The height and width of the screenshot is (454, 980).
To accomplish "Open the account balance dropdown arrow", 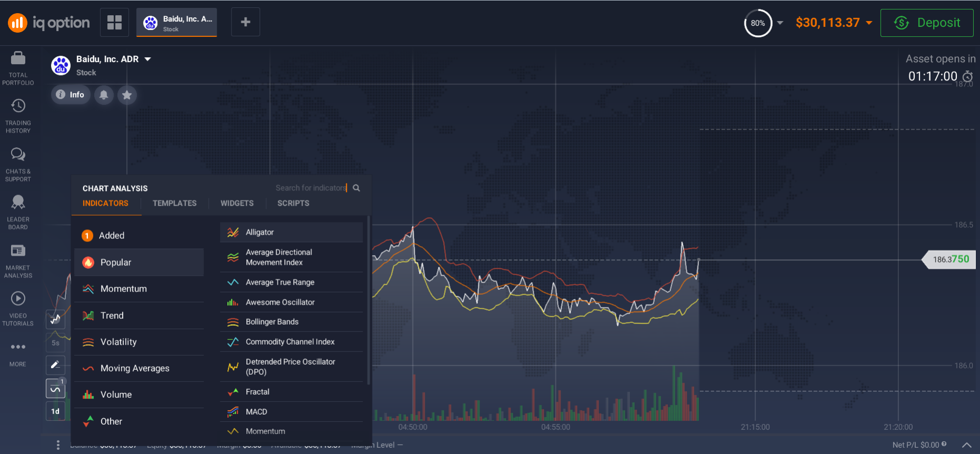I will [x=869, y=23].
